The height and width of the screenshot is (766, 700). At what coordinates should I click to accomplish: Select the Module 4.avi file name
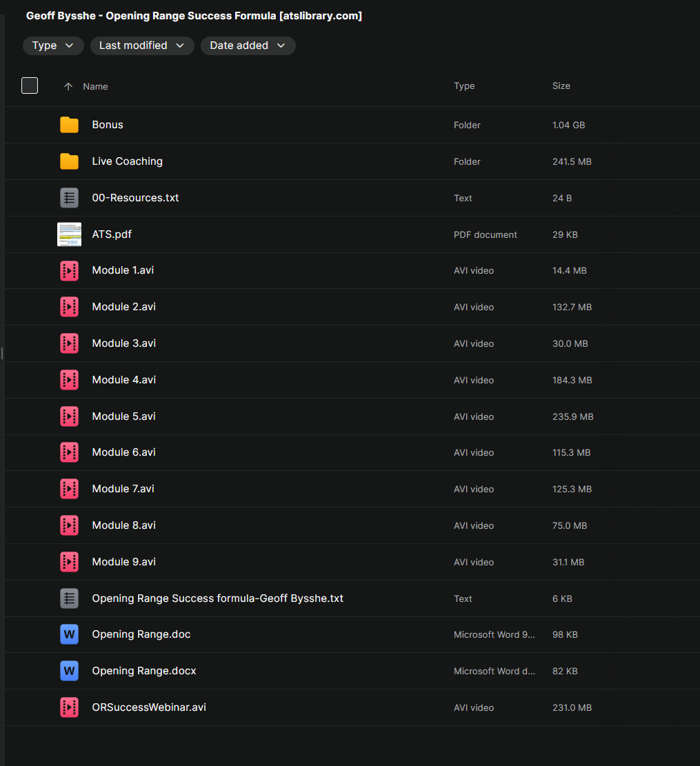tap(123, 380)
